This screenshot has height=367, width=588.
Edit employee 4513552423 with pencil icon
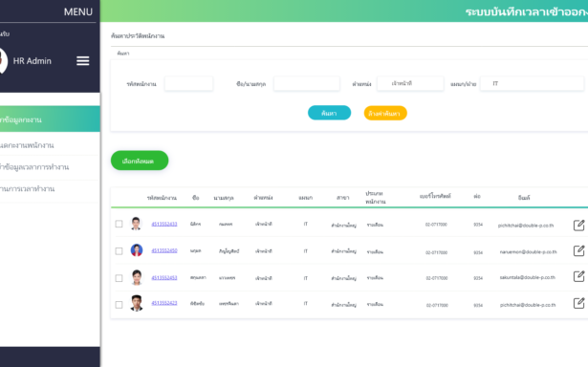click(x=578, y=303)
